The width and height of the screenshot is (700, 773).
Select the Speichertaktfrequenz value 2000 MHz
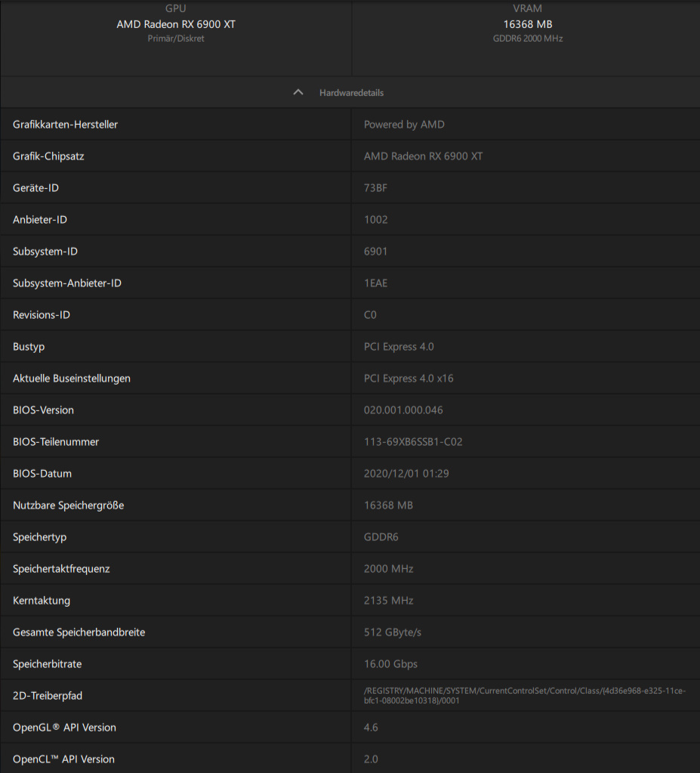388,568
